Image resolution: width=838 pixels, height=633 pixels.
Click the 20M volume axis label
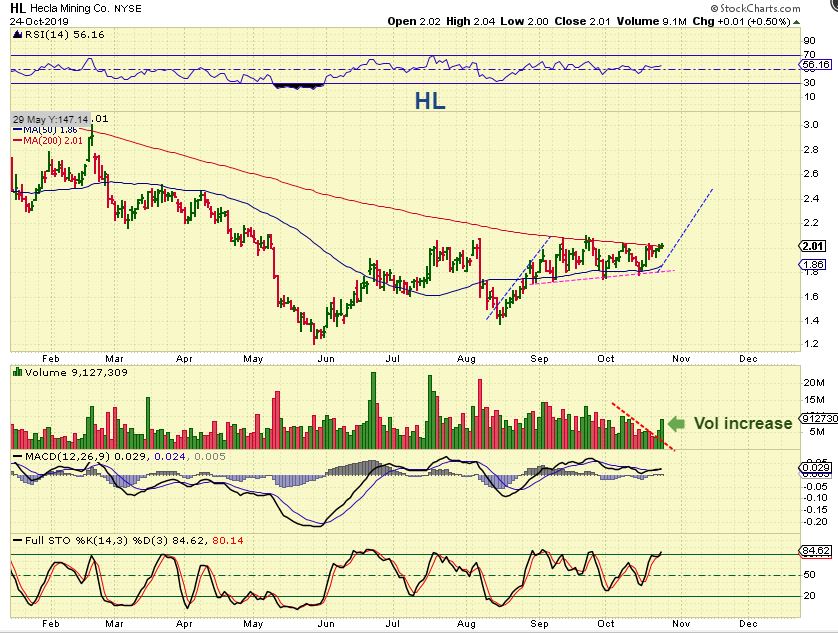point(814,383)
